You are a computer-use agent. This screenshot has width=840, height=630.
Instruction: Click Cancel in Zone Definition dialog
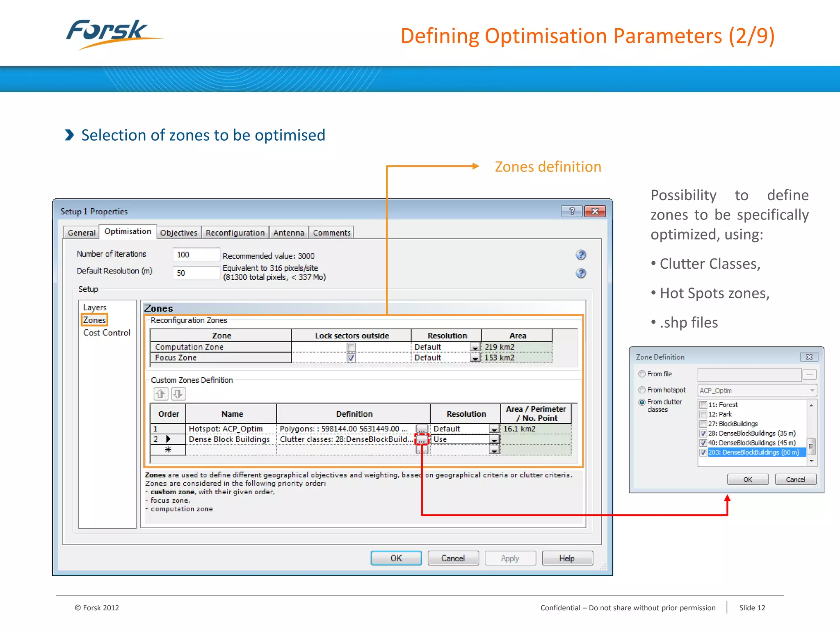795,479
